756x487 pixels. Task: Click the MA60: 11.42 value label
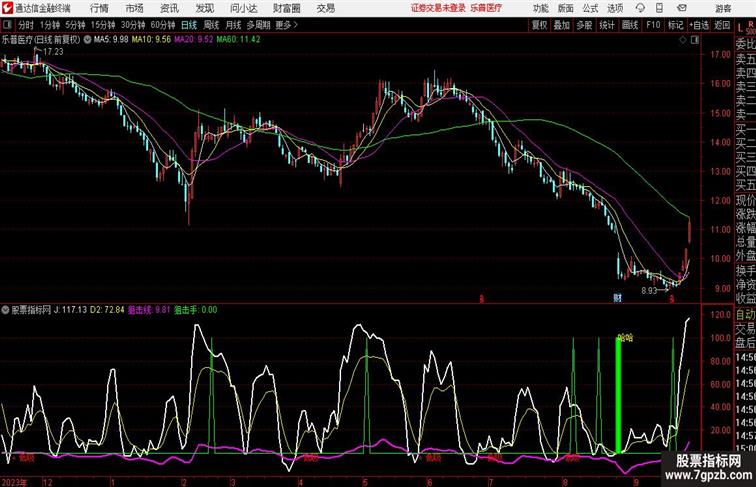coord(238,40)
